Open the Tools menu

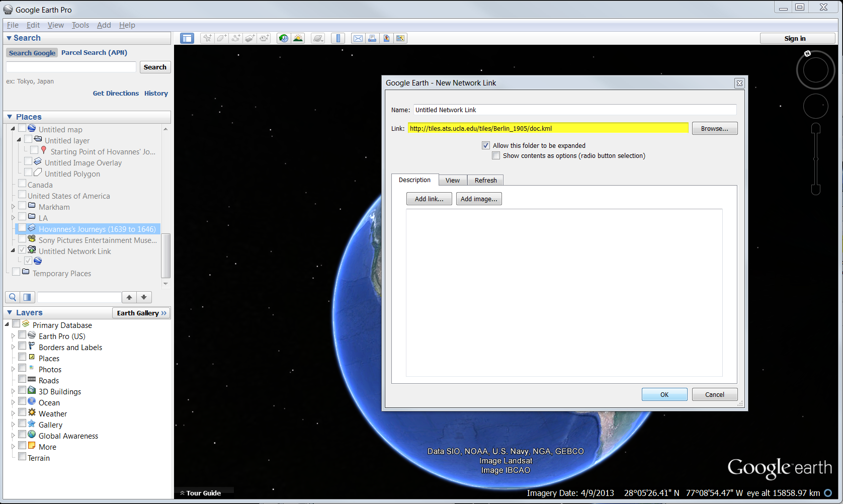pyautogui.click(x=80, y=25)
